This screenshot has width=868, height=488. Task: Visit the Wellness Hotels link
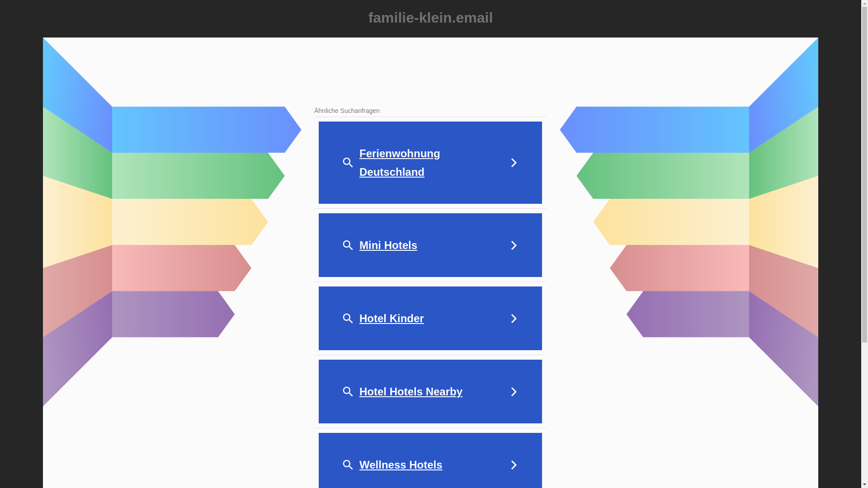(x=401, y=465)
